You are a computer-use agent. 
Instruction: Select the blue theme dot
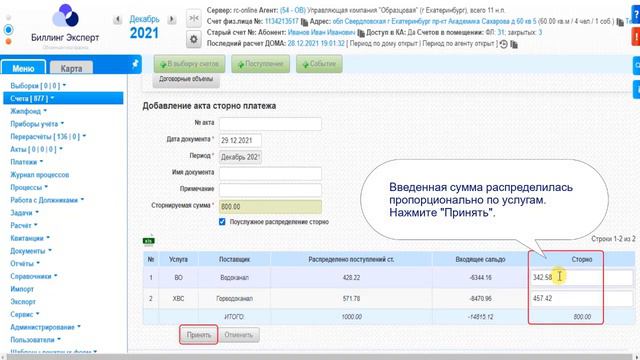[x=8, y=30]
